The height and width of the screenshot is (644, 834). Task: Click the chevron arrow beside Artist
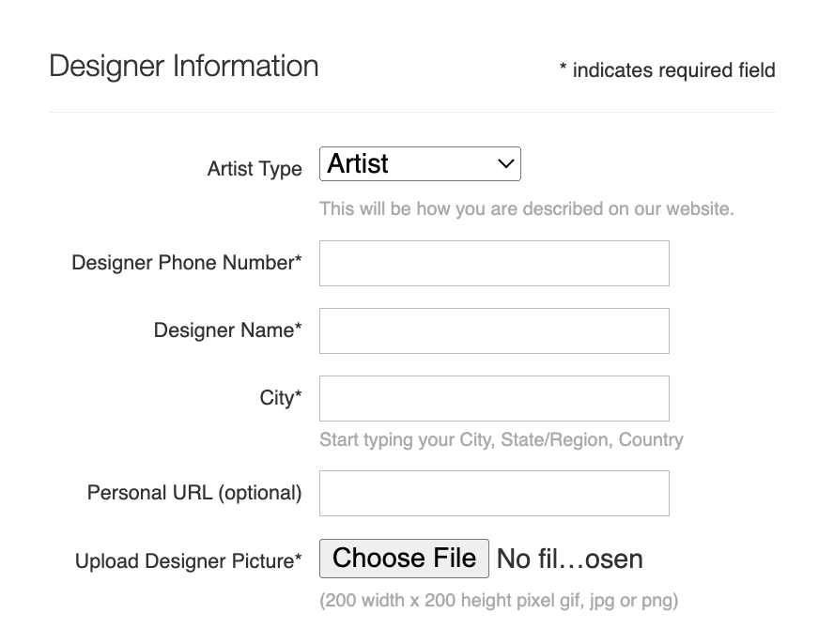pyautogui.click(x=506, y=164)
